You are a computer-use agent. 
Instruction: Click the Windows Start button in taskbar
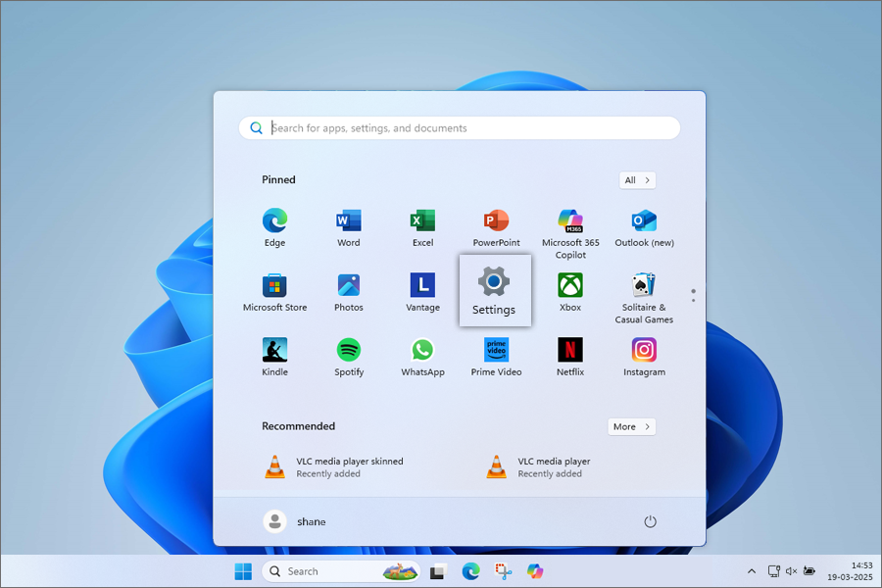243,571
